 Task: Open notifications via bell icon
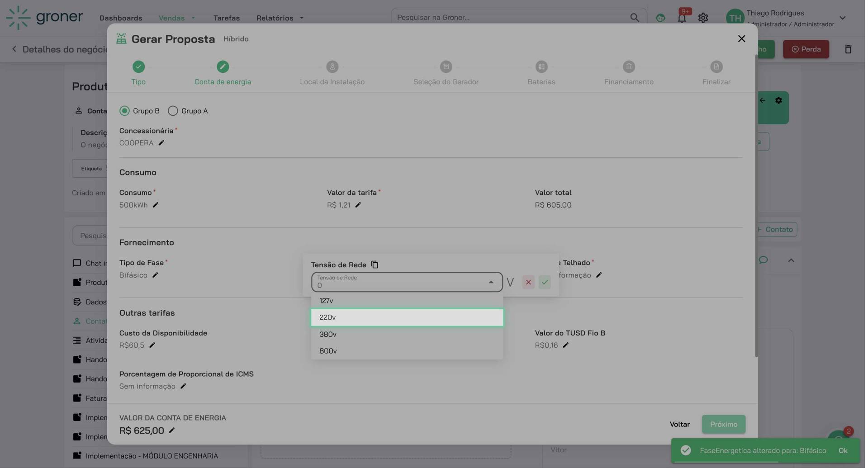pos(682,18)
